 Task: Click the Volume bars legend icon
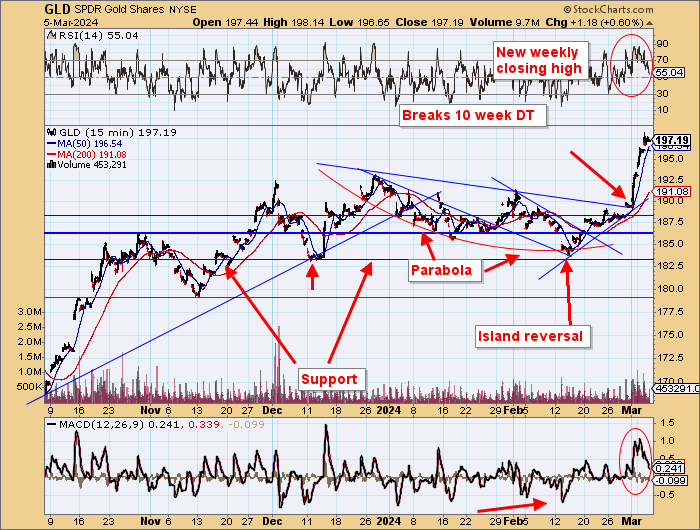click(x=51, y=165)
